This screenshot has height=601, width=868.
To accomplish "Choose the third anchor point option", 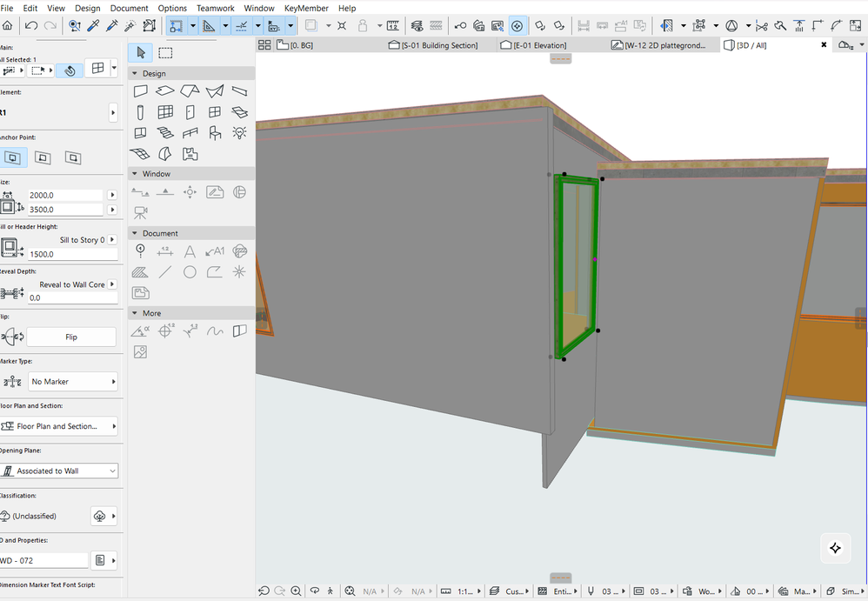I will tap(72, 157).
